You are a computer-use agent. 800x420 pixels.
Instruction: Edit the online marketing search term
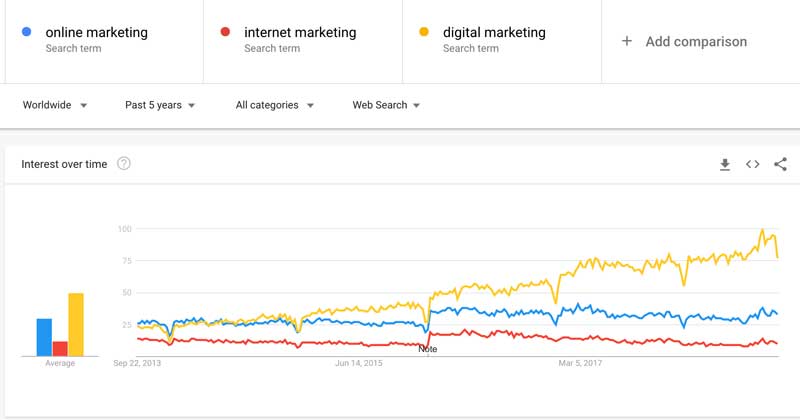pos(96,32)
